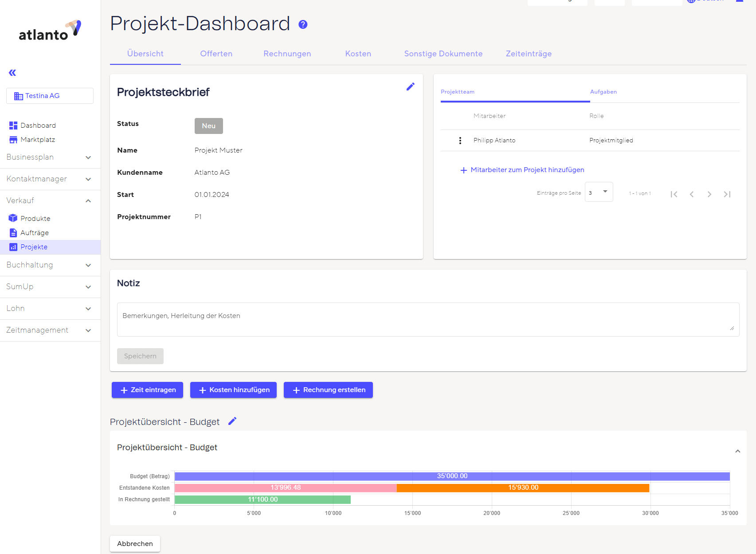Click pink cost bar 13'996.48
Screen dimensions: 756x554
coord(286,488)
